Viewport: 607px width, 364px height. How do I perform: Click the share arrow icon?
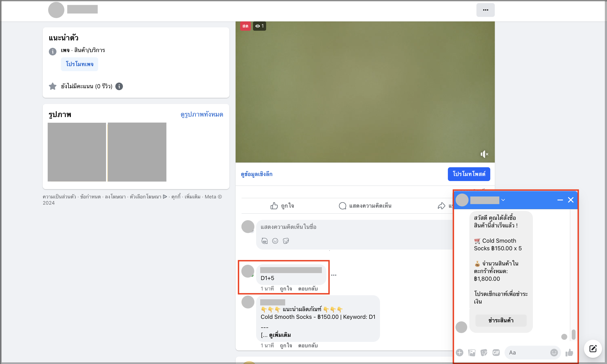pyautogui.click(x=441, y=206)
